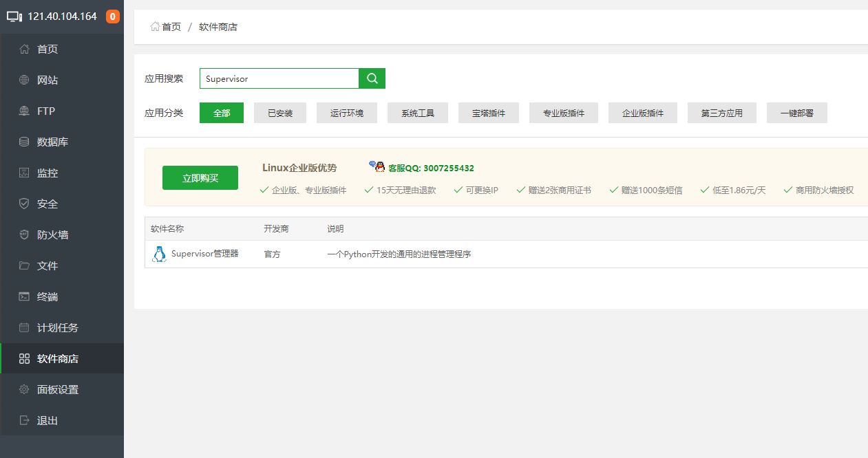Switch to the 已安装 category

click(279, 113)
